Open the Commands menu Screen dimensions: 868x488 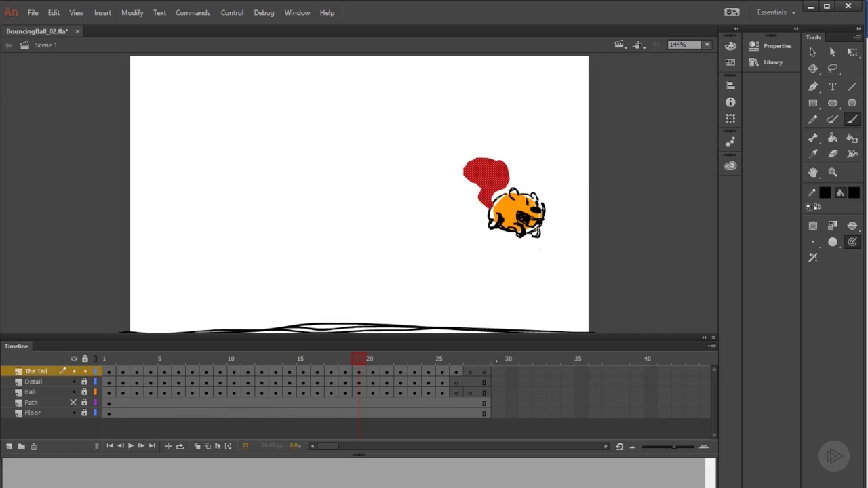pos(193,12)
